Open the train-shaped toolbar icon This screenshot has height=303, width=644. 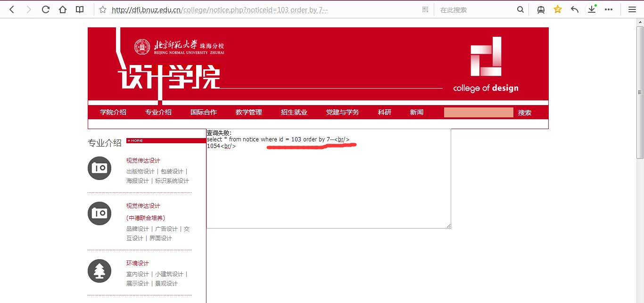pos(541,9)
